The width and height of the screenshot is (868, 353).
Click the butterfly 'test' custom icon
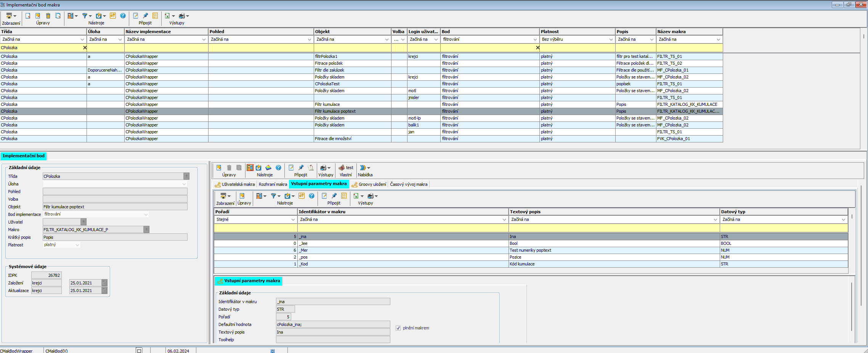(x=342, y=168)
